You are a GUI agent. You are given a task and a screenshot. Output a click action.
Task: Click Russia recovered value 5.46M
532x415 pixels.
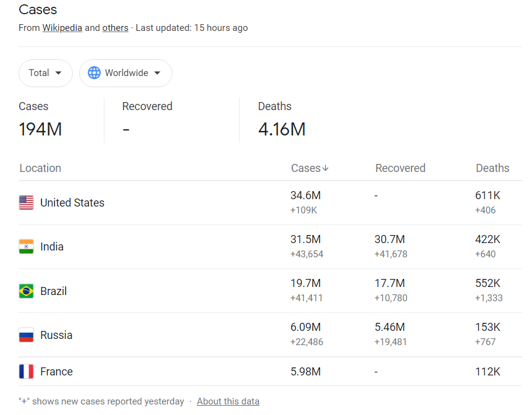tap(389, 327)
